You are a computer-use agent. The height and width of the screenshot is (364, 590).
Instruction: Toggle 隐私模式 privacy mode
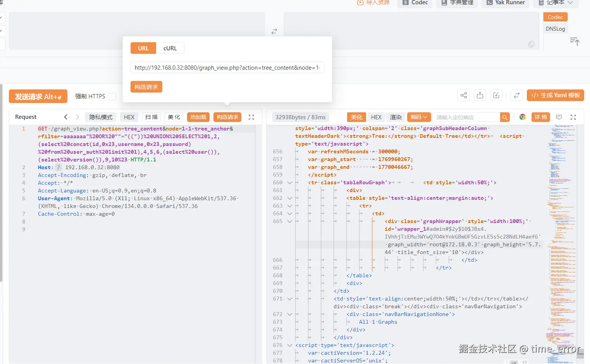click(101, 117)
